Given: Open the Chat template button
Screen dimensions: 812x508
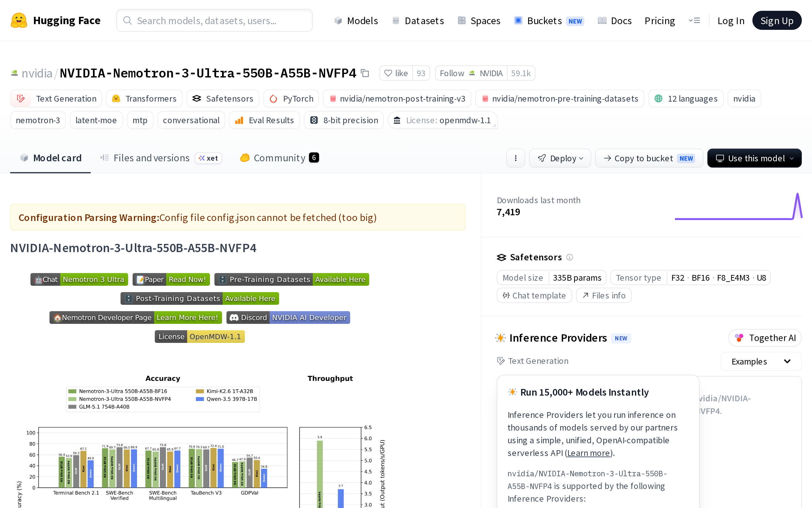Looking at the screenshot, I should (534, 296).
